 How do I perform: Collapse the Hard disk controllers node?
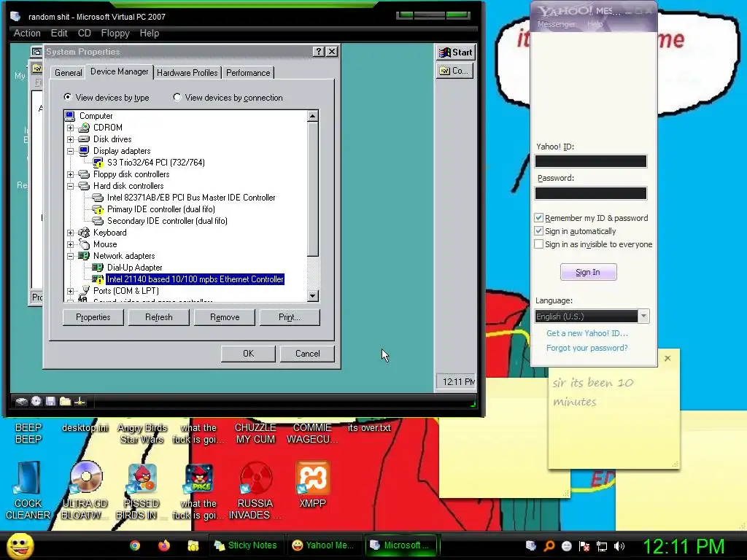(x=71, y=186)
